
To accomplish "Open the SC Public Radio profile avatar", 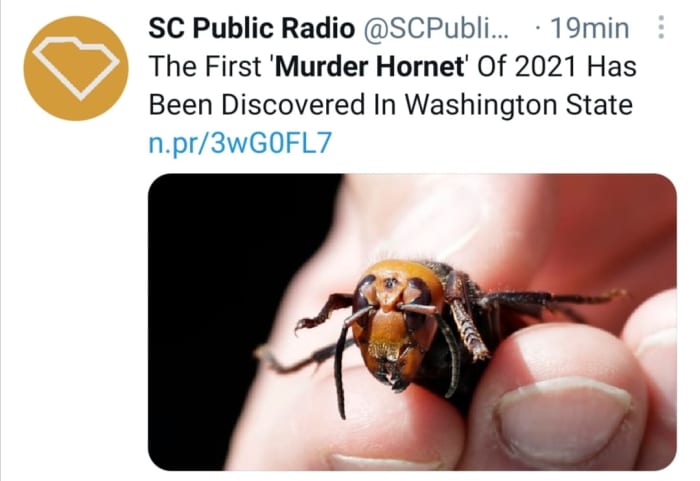I will pos(75,68).
